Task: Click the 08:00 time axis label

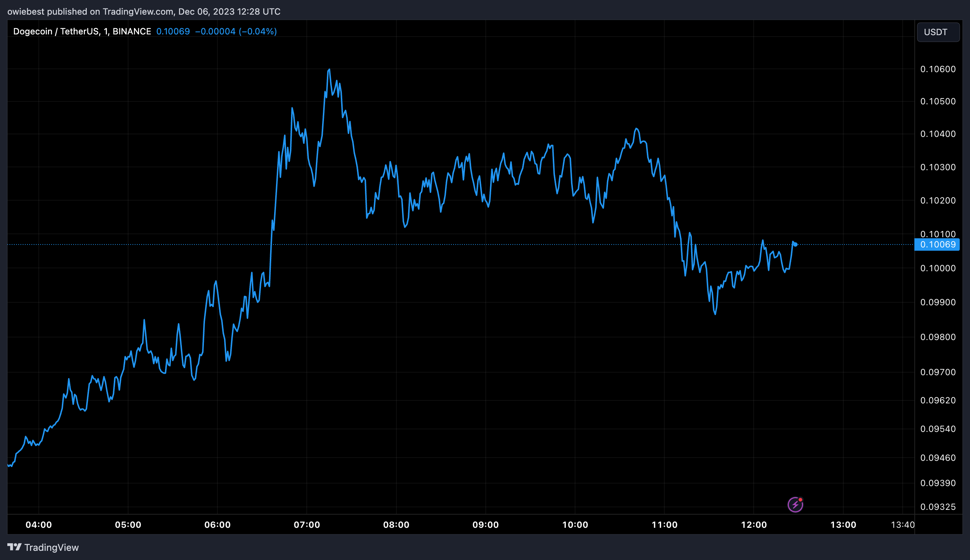Action: [396, 524]
